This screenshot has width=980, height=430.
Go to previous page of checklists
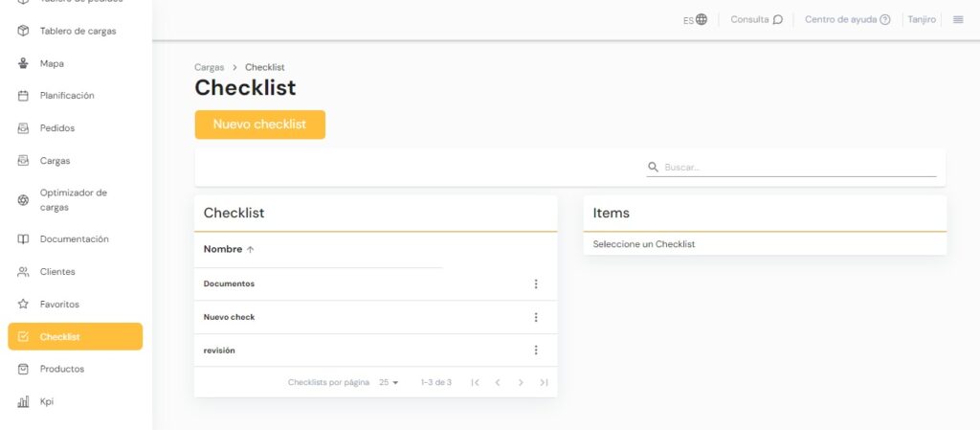coord(498,382)
